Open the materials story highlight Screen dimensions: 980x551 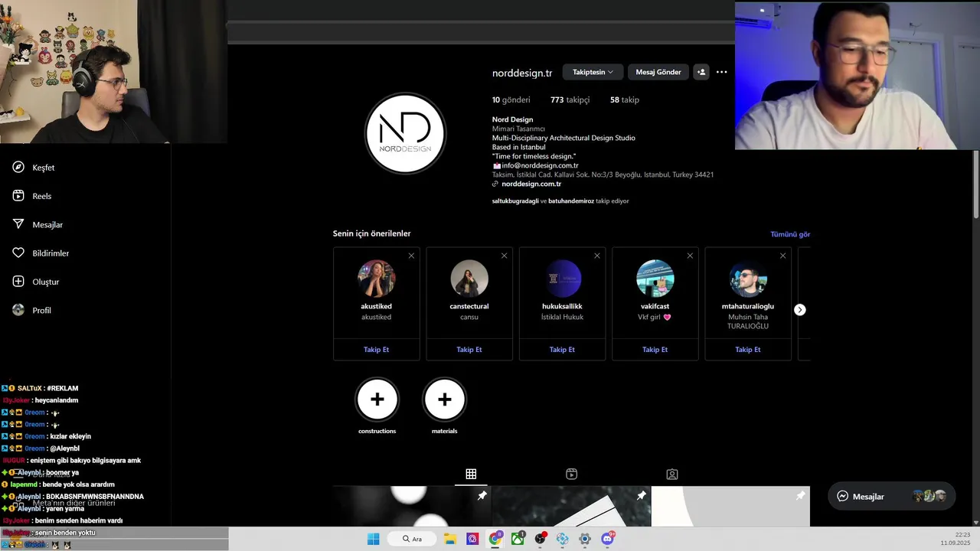[445, 399]
